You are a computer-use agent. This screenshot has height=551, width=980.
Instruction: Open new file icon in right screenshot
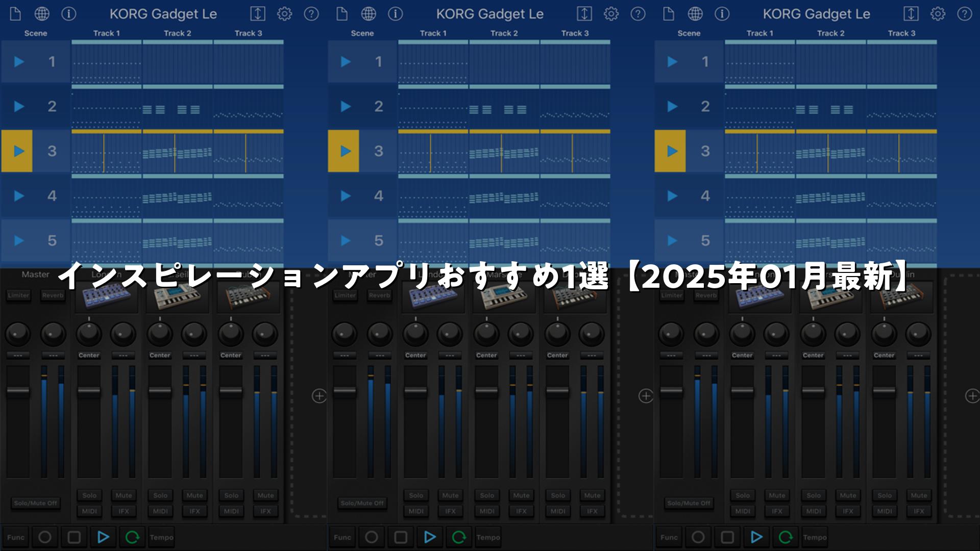(x=669, y=14)
